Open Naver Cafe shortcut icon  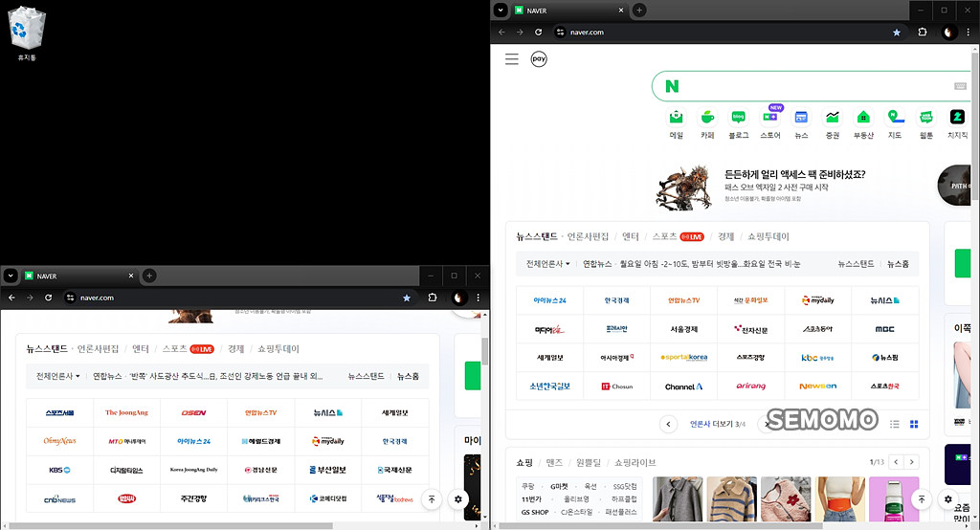point(707,123)
